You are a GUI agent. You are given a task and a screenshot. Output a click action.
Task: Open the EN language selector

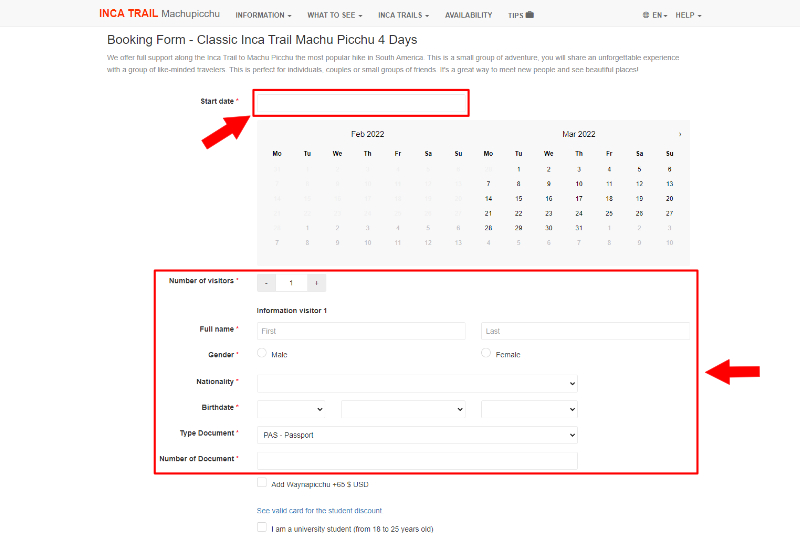(x=659, y=15)
